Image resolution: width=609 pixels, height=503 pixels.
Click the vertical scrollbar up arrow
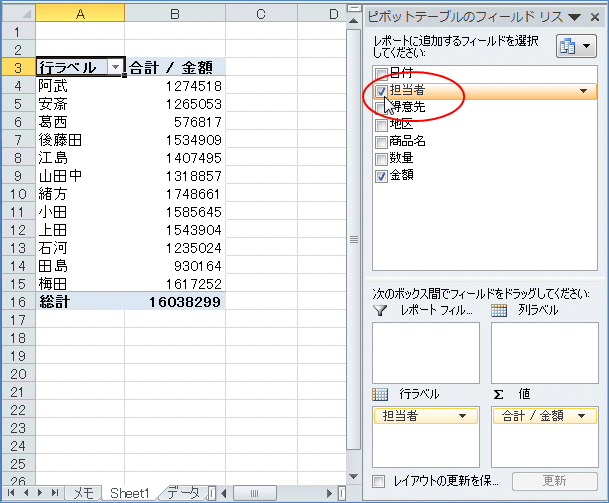tap(353, 21)
